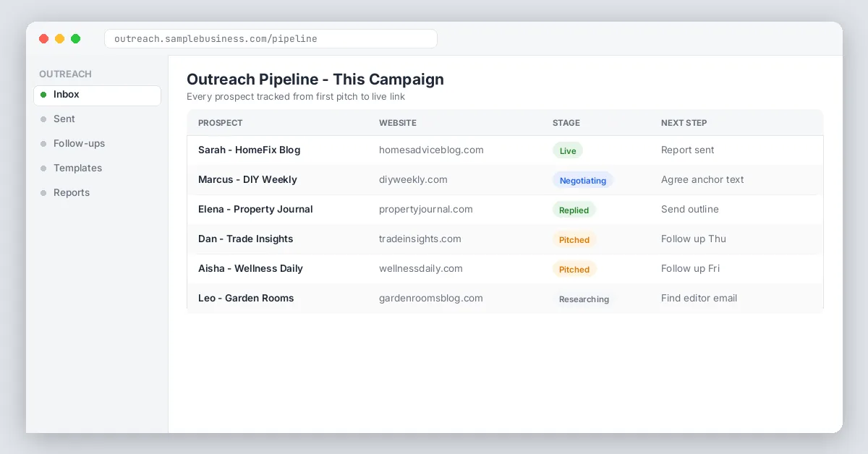Select prospect Aisha - Wellness Daily
This screenshot has width=868, height=454.
click(x=250, y=269)
